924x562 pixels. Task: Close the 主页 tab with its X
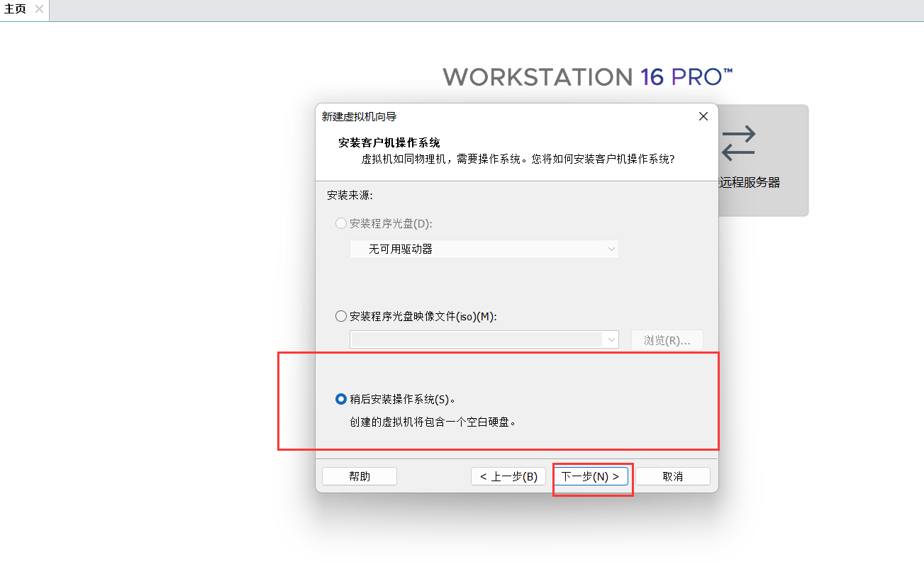pyautogui.click(x=39, y=9)
